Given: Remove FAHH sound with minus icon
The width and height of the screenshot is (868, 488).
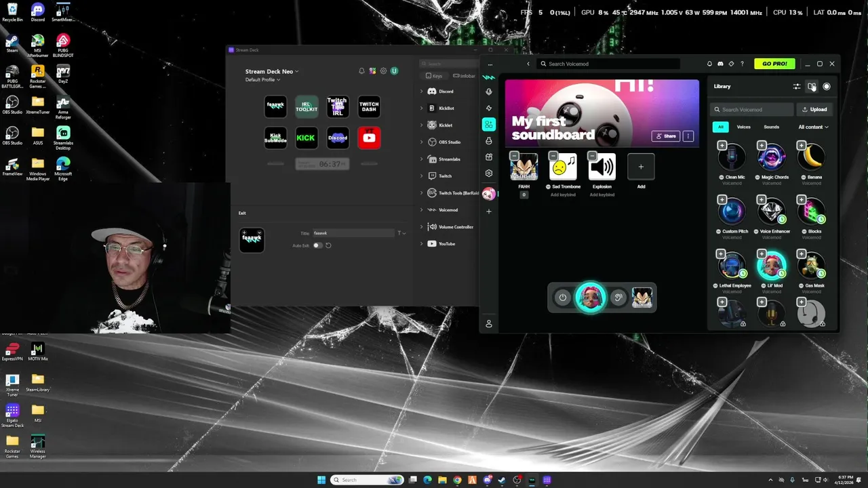Looking at the screenshot, I should [x=514, y=157].
